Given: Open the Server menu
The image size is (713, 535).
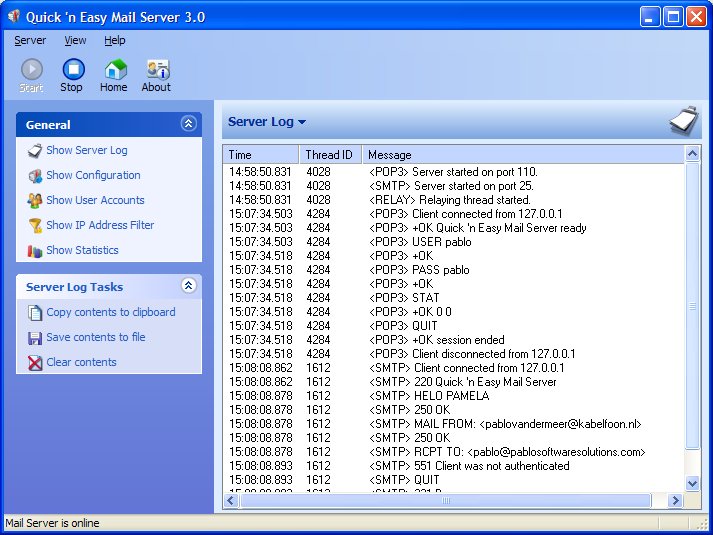Looking at the screenshot, I should click(30, 40).
